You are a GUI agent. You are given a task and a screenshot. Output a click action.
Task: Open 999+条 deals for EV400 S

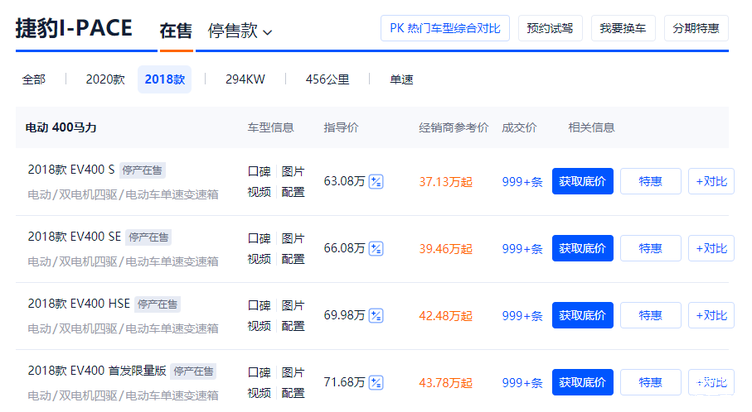[522, 182]
